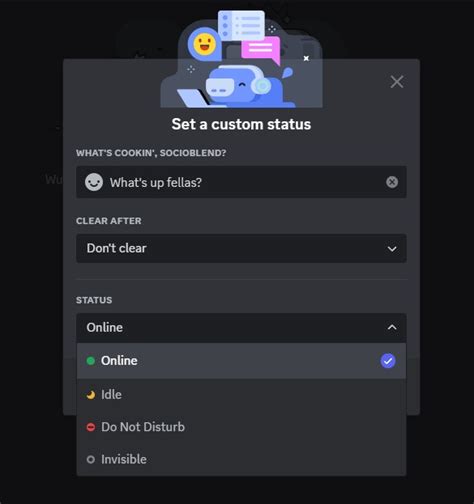Click the gray Invisible ring icon
The image size is (474, 504).
91,460
